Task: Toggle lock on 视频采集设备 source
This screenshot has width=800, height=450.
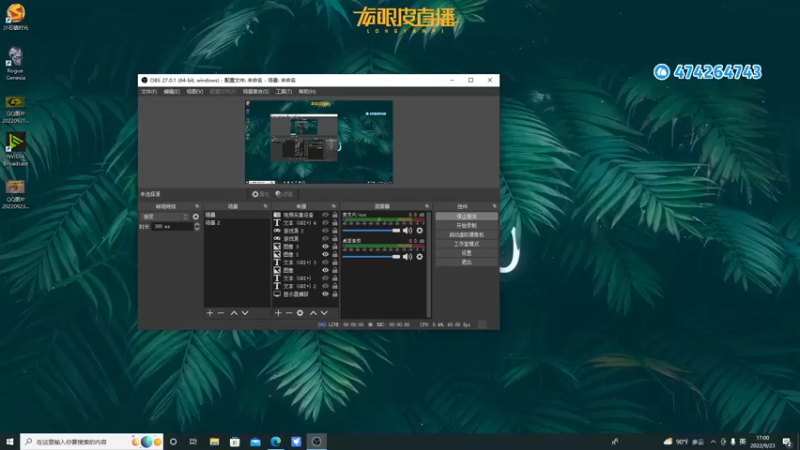Action: point(335,215)
